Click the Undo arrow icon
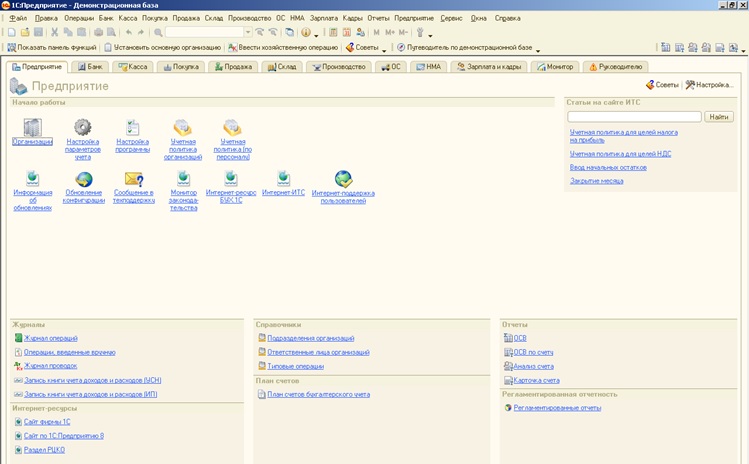The height and width of the screenshot is (464, 749). (128, 32)
